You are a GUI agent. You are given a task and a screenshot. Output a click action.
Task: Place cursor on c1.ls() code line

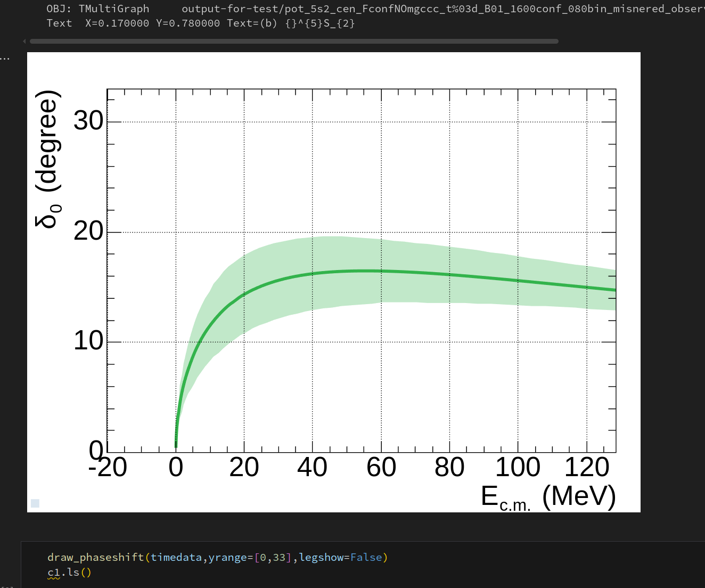click(69, 573)
